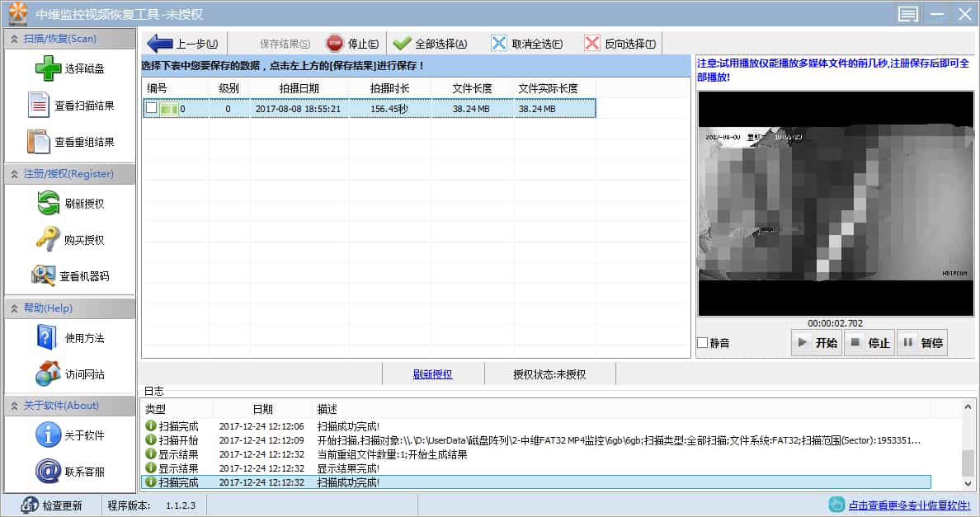Screen dimensions: 980x517
Task: Click the green checkmark Select All icon
Action: (402, 43)
